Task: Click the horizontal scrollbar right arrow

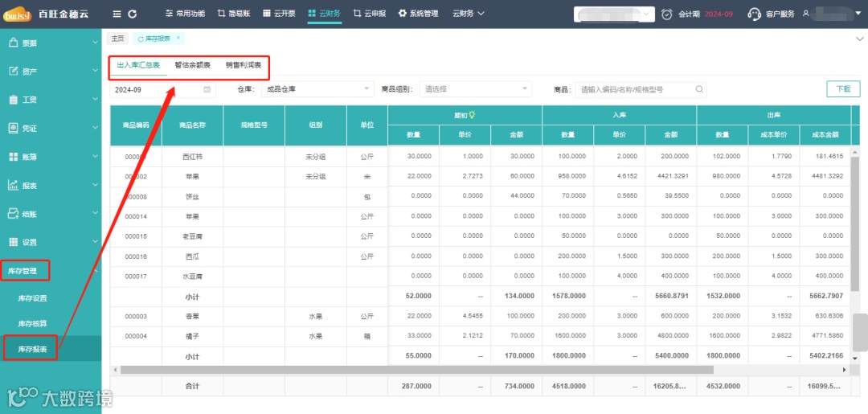Action: tap(845, 369)
